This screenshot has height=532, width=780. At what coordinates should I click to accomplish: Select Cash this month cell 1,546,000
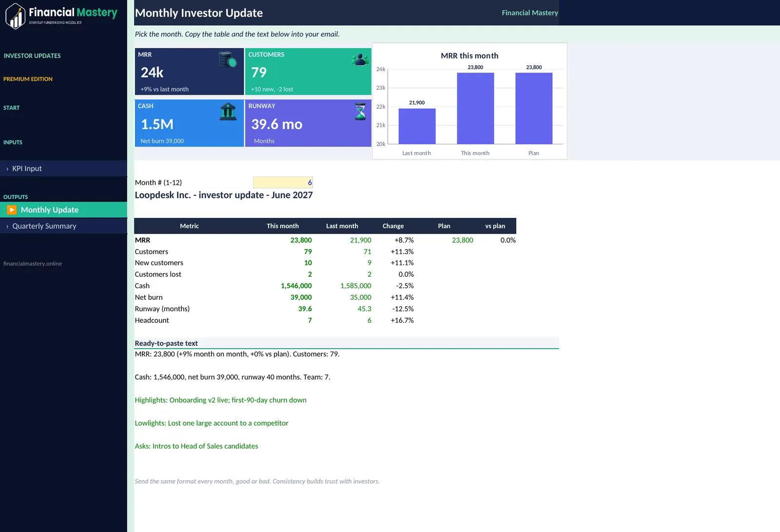click(296, 286)
